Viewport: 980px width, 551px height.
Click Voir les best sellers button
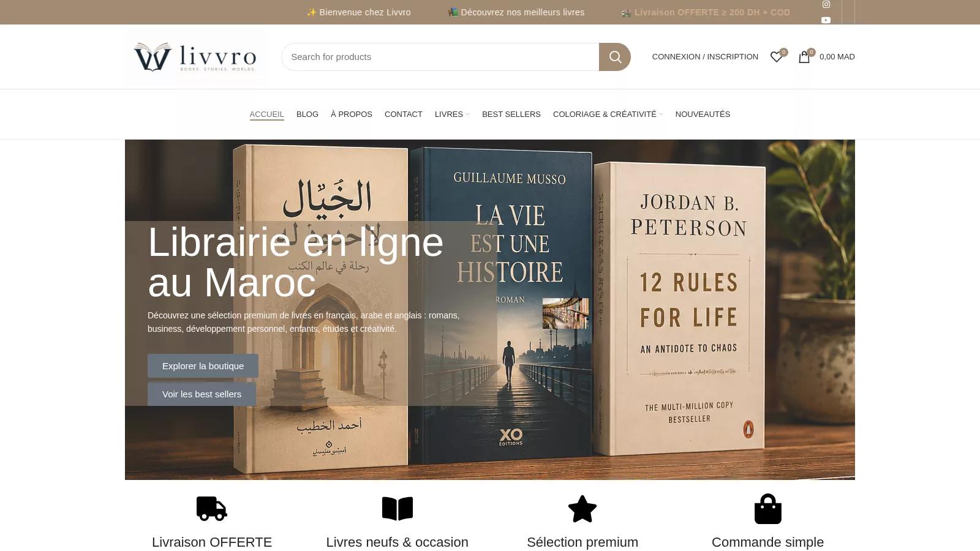(x=202, y=394)
